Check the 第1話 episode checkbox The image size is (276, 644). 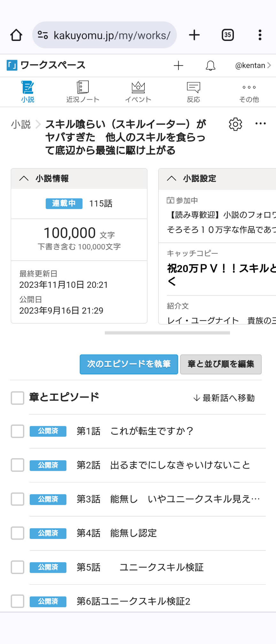(18, 431)
